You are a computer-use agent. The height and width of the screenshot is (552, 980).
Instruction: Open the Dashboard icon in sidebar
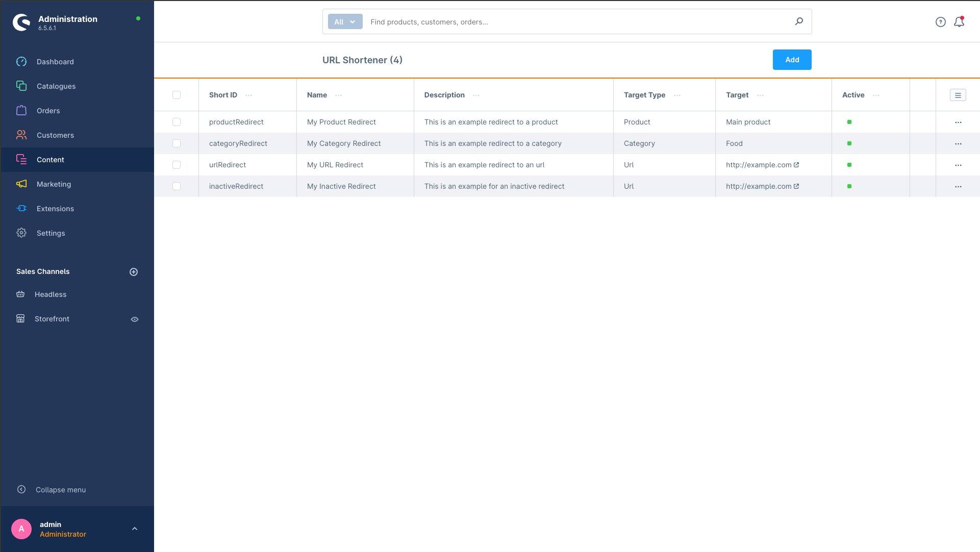[21, 62]
